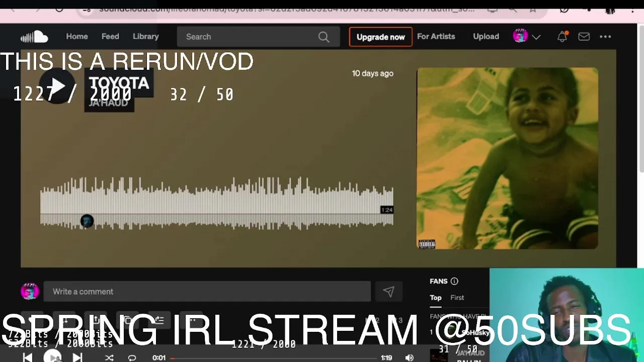
Task: Click the 'Write a comment' field
Action: point(207,292)
